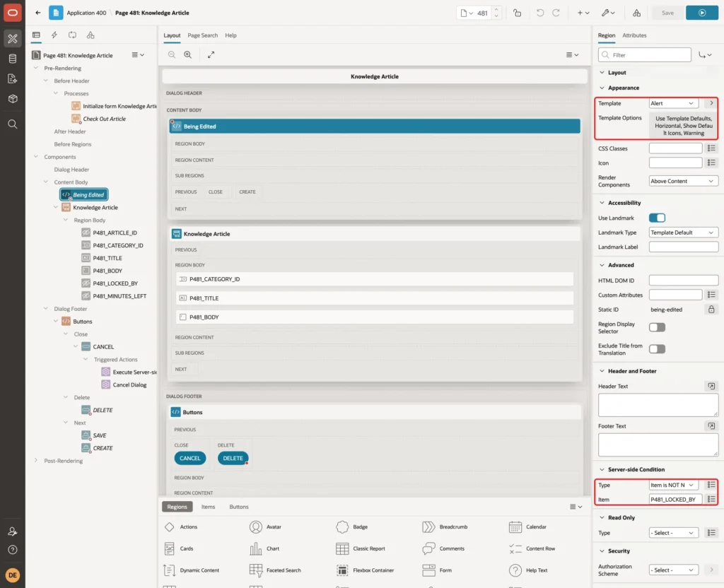Open the Help tab
Image resolution: width=724 pixels, height=588 pixels.
(230, 35)
